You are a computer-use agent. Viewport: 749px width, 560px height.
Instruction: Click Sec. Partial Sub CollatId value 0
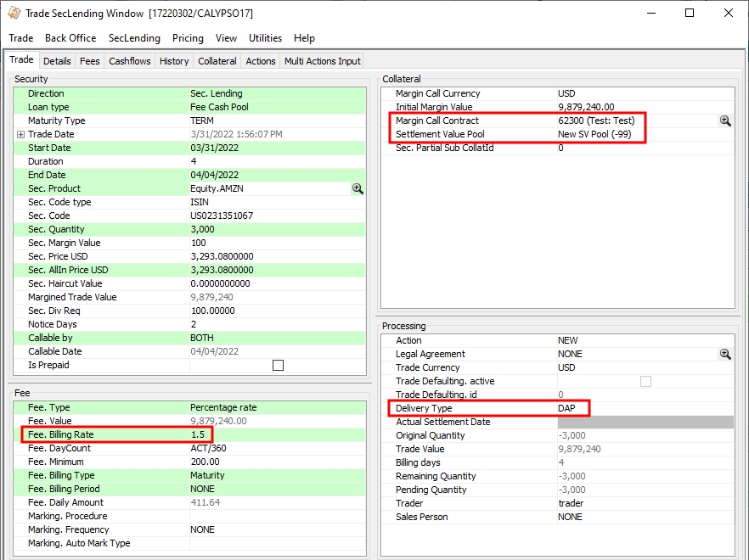pyautogui.click(x=560, y=148)
